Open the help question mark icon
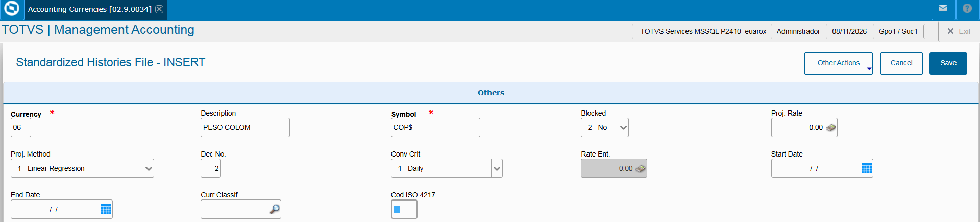Viewport: 980px width, 222px height. 967,9
